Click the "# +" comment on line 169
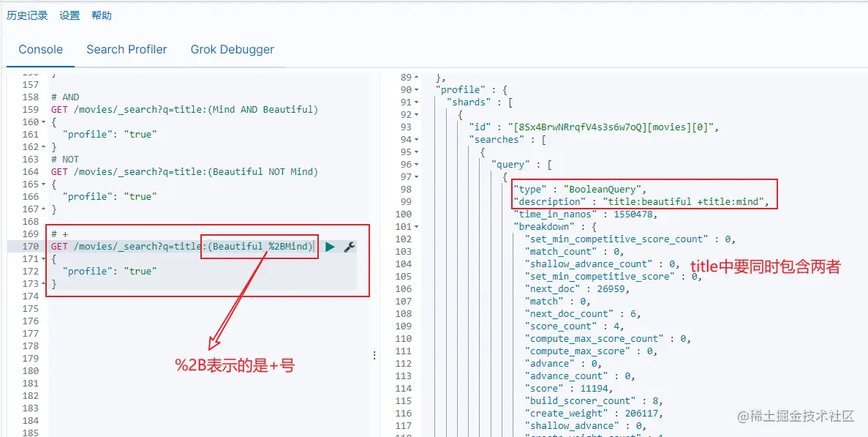The image size is (868, 437). pyautogui.click(x=59, y=234)
